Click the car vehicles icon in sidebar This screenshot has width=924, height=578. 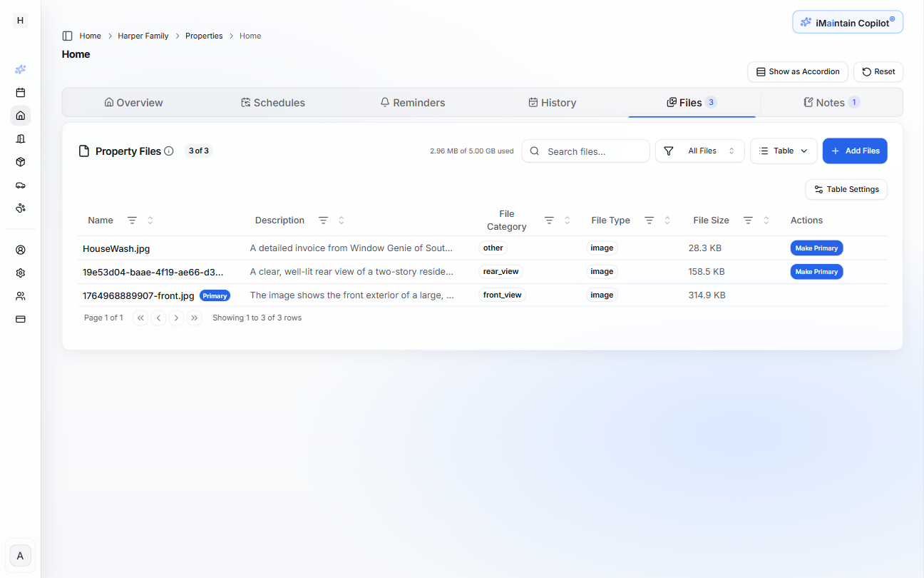point(21,186)
